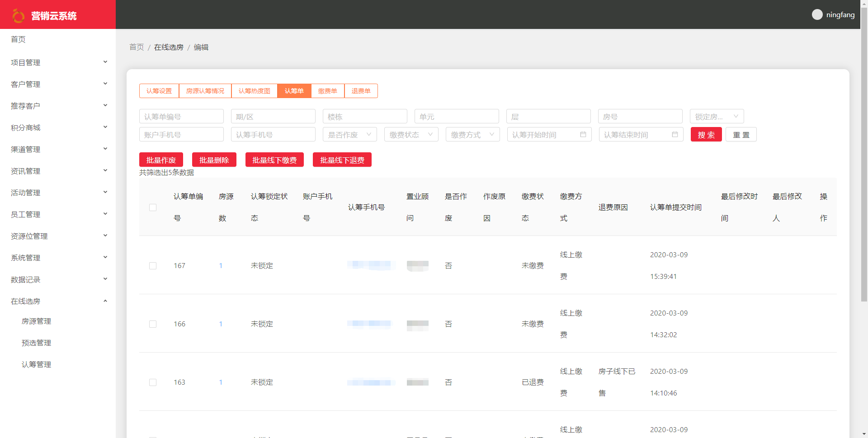Check the row checkbox for order 166
Screen dimensions: 868x438
pos(153,324)
